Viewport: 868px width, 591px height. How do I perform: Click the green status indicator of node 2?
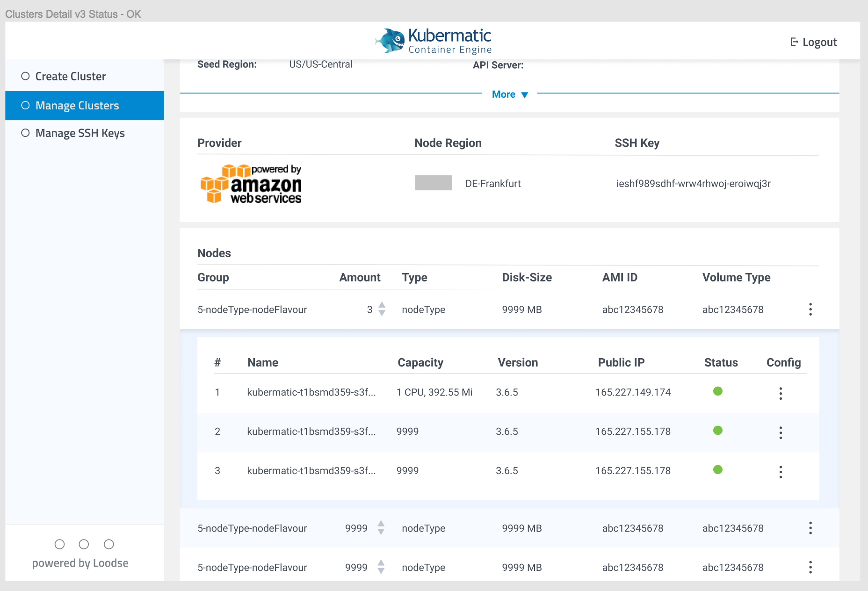tap(718, 431)
